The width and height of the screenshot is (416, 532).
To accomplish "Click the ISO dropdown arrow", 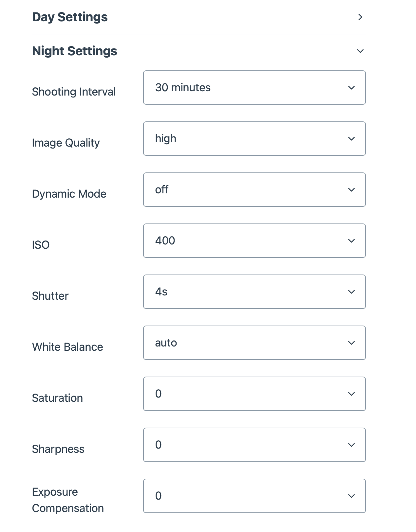I will click(x=351, y=241).
